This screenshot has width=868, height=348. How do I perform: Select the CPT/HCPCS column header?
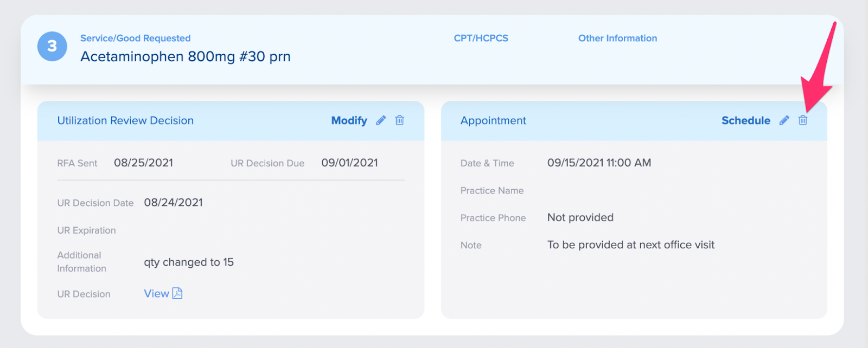point(481,38)
